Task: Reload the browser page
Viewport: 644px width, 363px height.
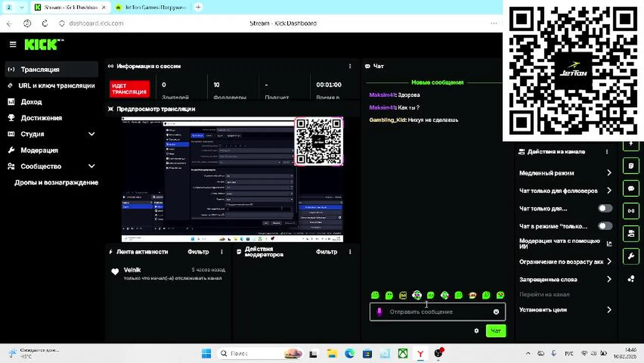Action: pos(45,23)
